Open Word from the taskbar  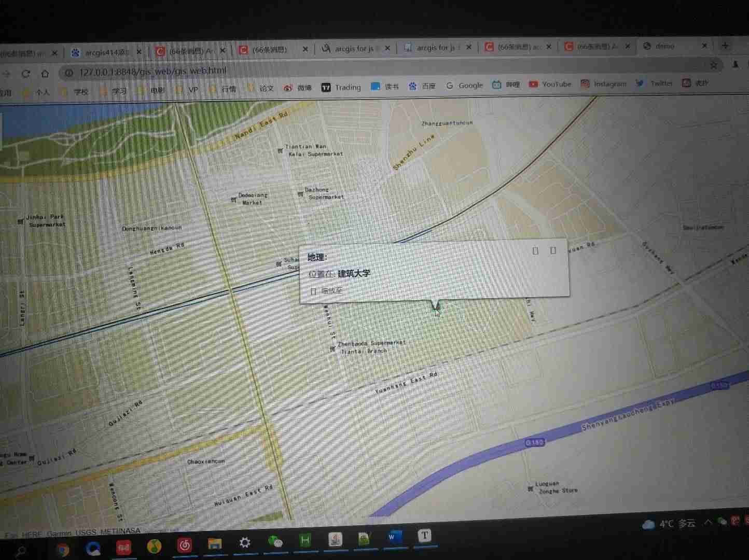[x=394, y=538]
